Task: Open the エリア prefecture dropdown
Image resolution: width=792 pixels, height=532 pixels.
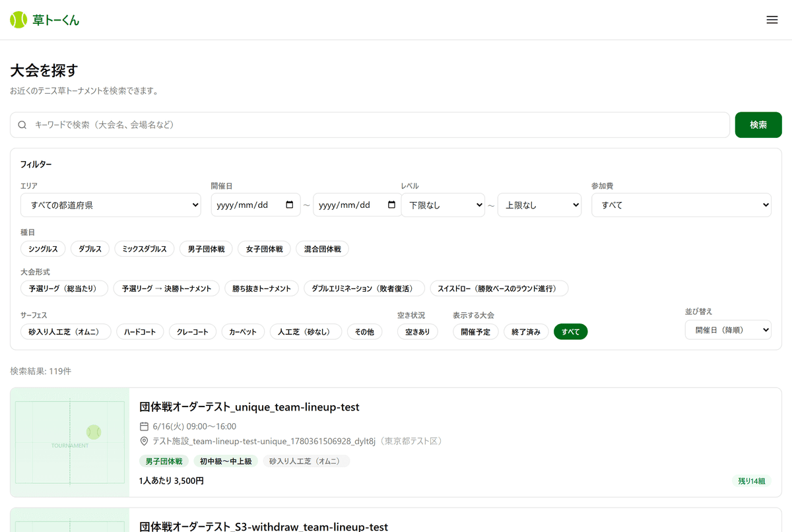Action: pyautogui.click(x=111, y=205)
